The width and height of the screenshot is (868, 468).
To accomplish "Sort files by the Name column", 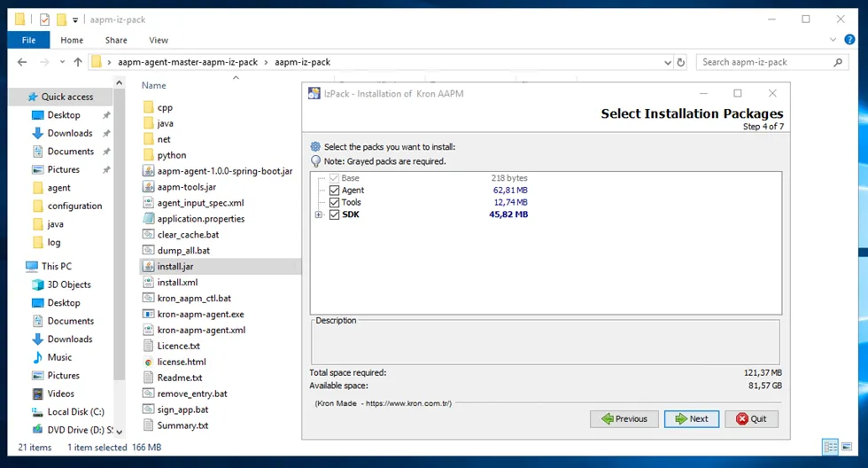I will [x=153, y=85].
